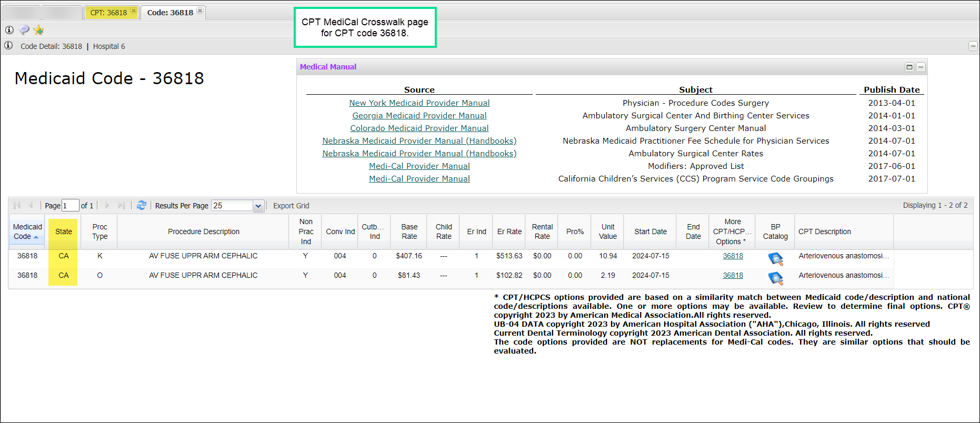Close the CPT: 36818 tab

point(134,11)
